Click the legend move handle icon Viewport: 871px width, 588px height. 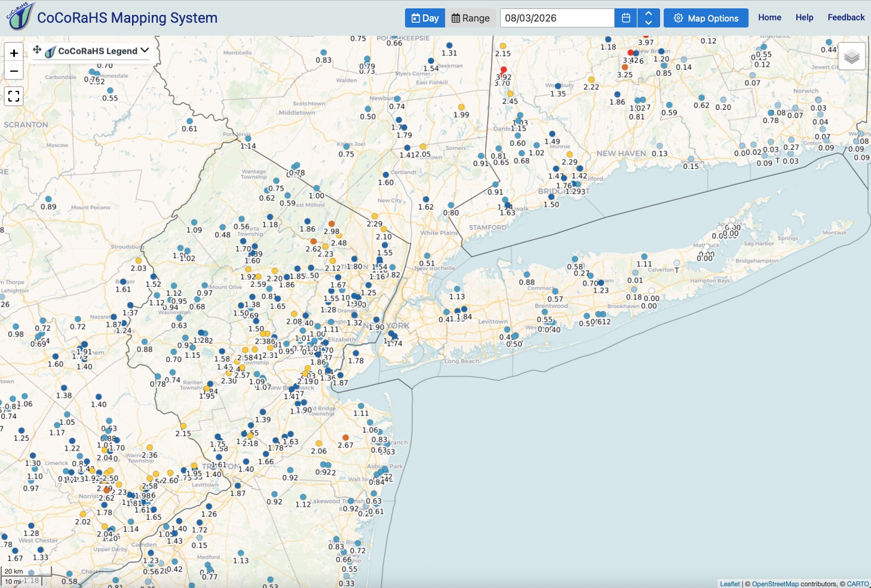tap(37, 50)
